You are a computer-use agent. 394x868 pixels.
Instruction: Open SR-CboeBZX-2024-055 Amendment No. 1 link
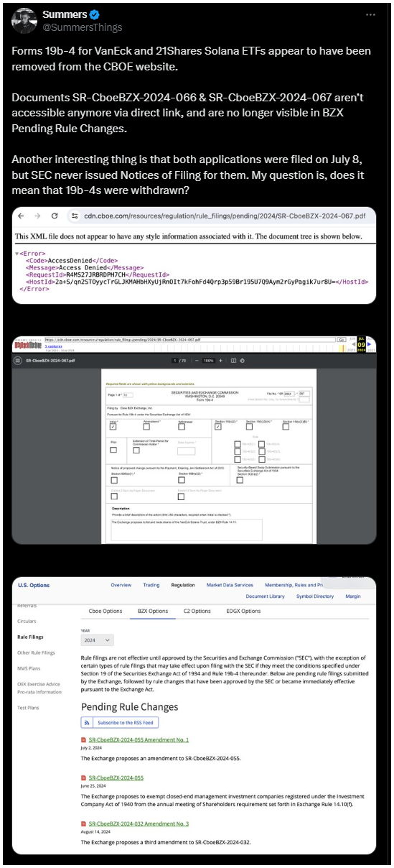(x=139, y=739)
